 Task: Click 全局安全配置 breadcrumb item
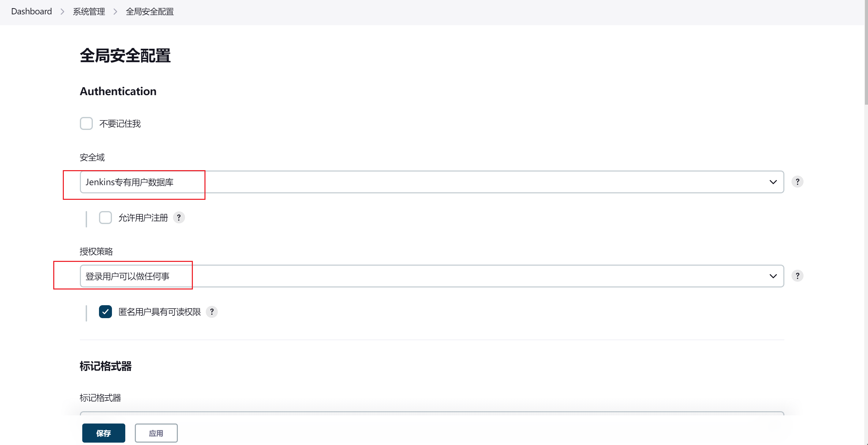tap(150, 12)
